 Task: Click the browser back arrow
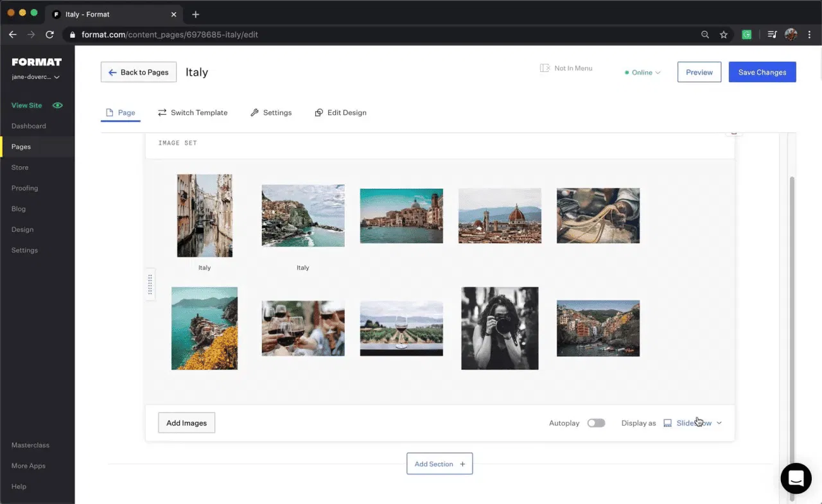click(x=13, y=35)
